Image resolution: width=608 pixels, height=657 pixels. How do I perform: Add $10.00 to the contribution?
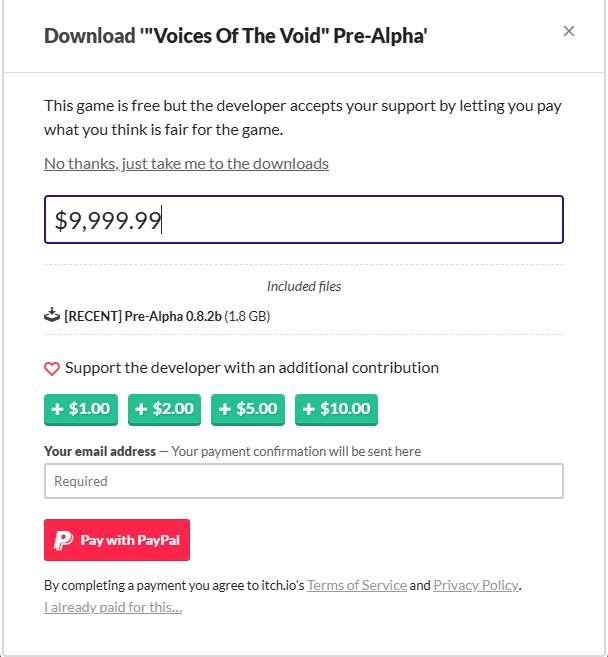coord(336,409)
